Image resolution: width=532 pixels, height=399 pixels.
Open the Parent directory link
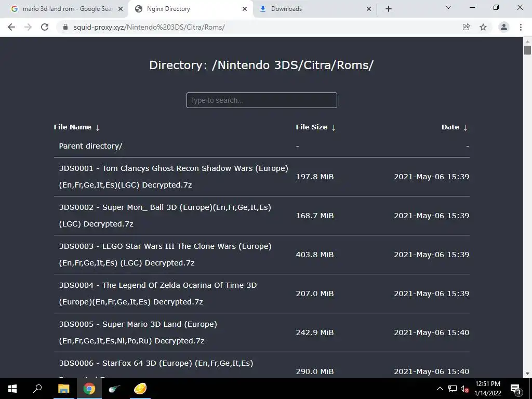tap(90, 146)
